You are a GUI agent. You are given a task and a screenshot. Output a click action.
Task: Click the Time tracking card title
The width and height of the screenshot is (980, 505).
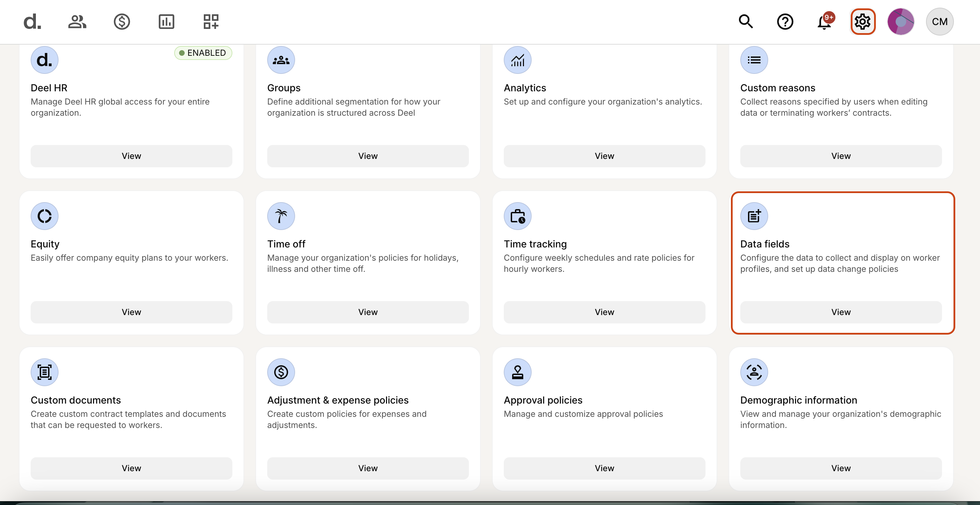point(535,244)
